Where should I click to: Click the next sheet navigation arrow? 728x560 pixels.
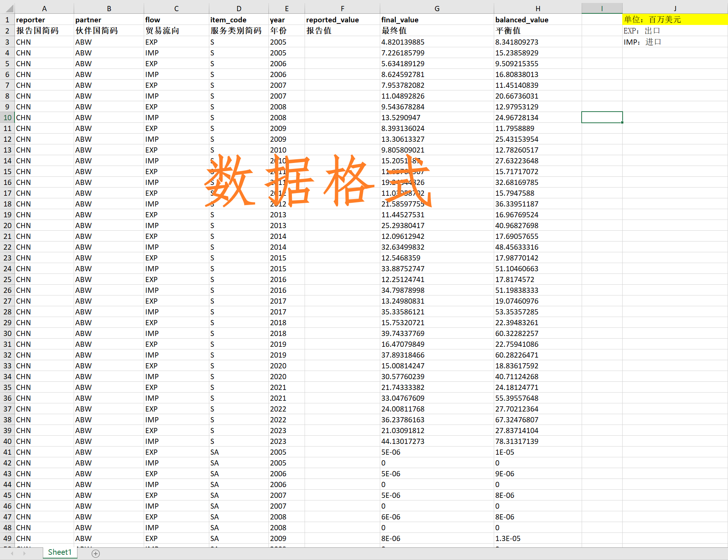coord(25,554)
